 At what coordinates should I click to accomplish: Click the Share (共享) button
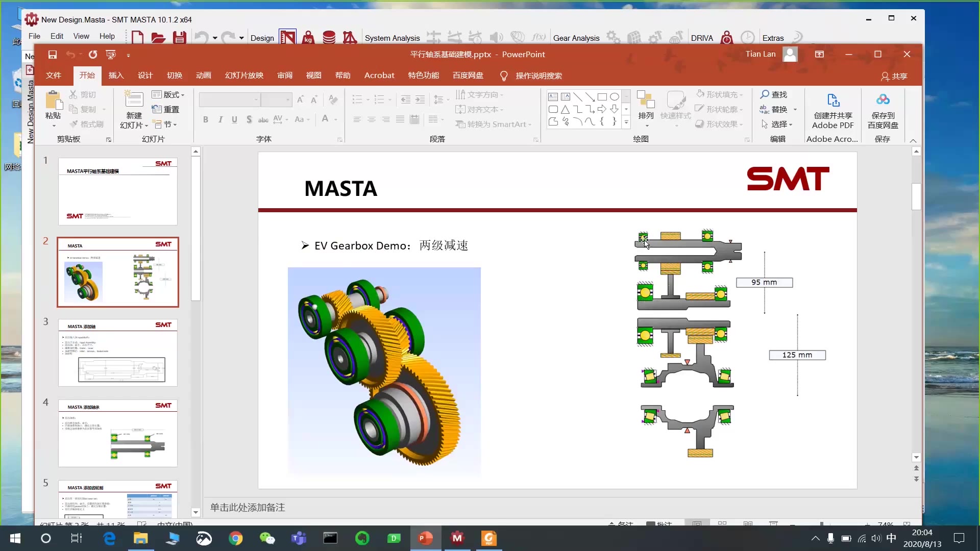[x=894, y=76]
